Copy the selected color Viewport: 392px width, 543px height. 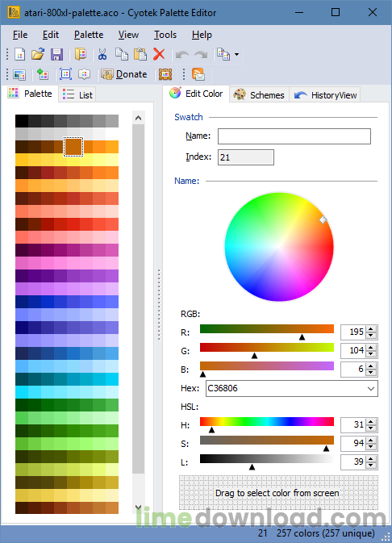point(122,54)
